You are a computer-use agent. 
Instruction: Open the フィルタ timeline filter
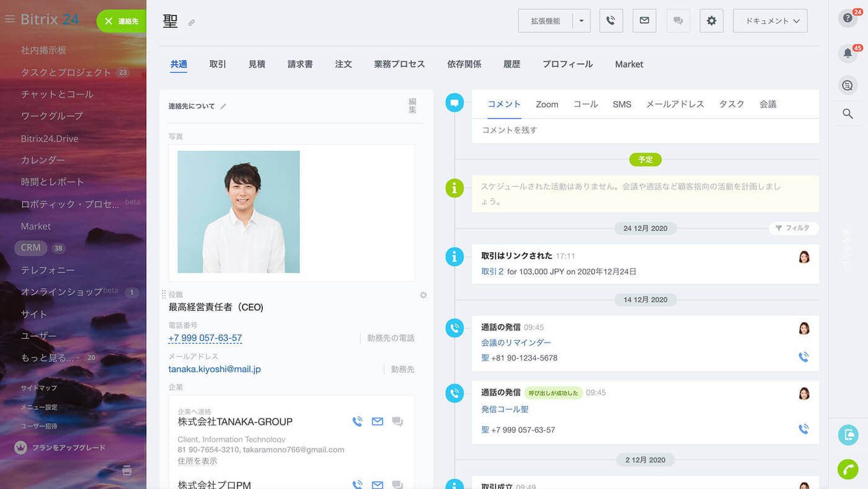click(x=794, y=228)
